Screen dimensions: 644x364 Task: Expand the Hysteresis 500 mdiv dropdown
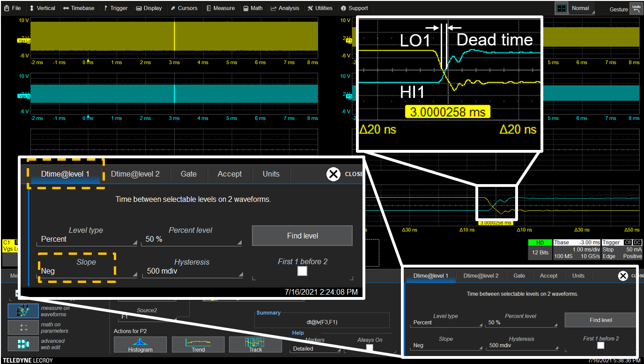pos(192,271)
